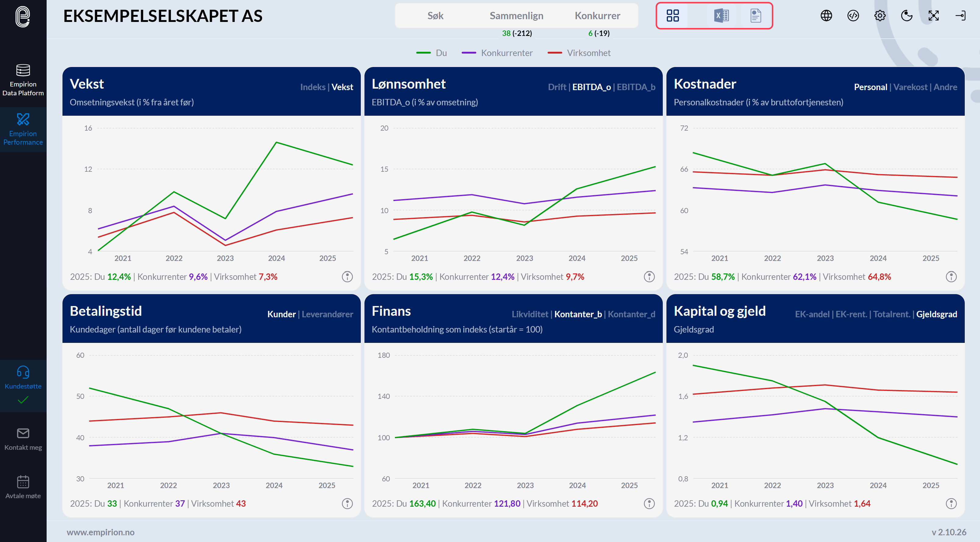
Task: Select Likviditet in Finans card
Action: (530, 314)
